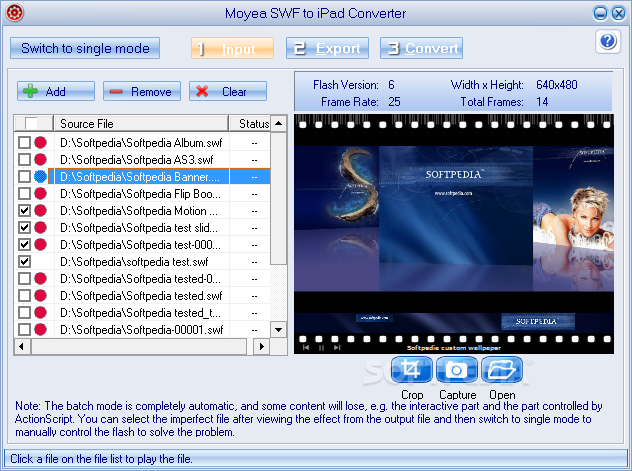Uncheck the Softpedia test slid file checkbox
The image size is (632, 471).
24,227
